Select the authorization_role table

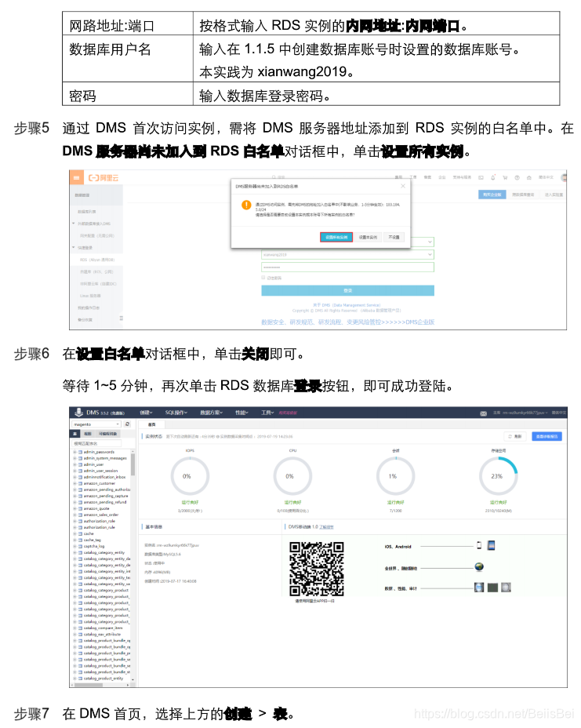[x=100, y=521]
